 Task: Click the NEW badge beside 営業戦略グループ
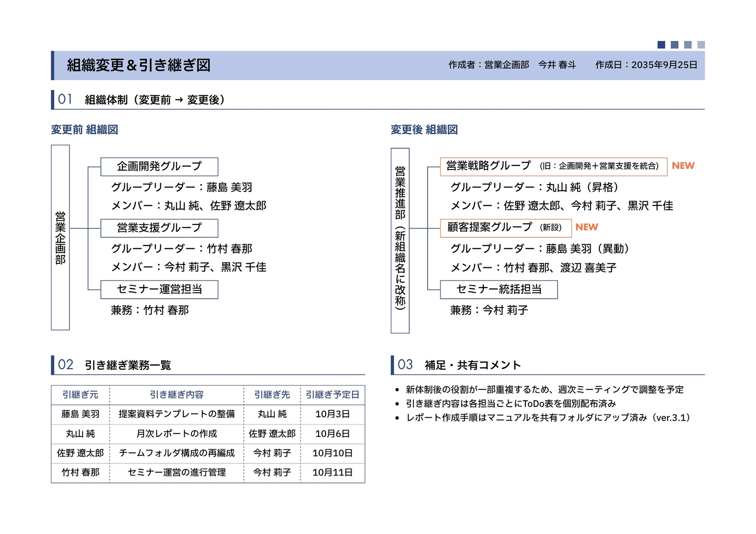click(683, 166)
